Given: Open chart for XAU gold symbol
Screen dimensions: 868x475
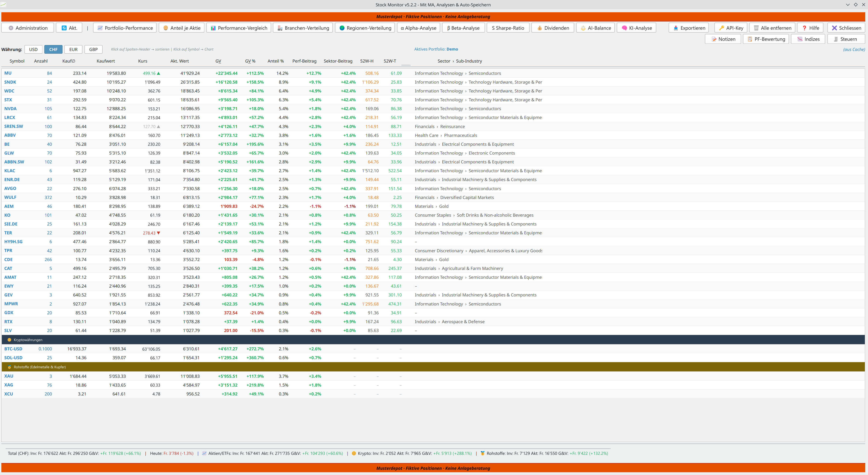Looking at the screenshot, I should pos(9,376).
